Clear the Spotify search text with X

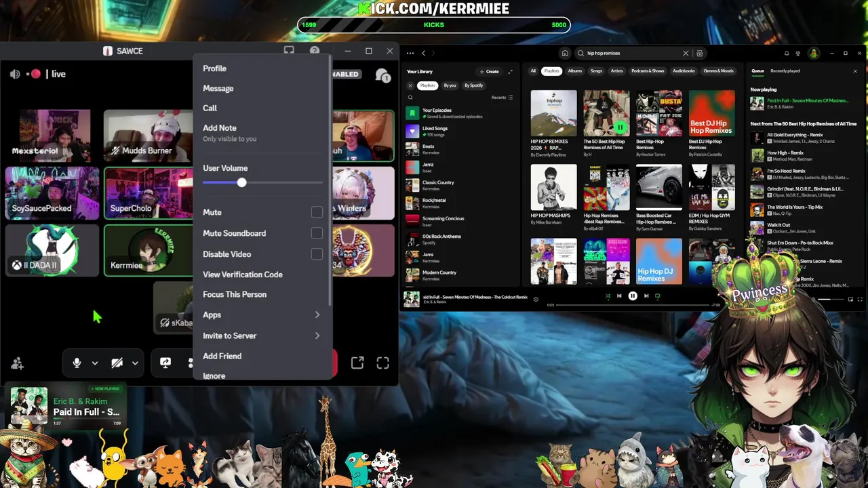pos(686,53)
